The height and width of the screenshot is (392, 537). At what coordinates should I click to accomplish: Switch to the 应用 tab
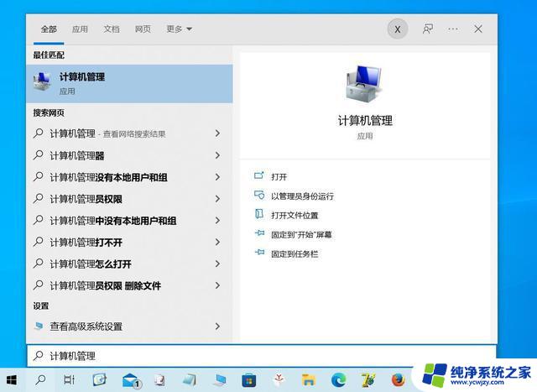coord(80,29)
